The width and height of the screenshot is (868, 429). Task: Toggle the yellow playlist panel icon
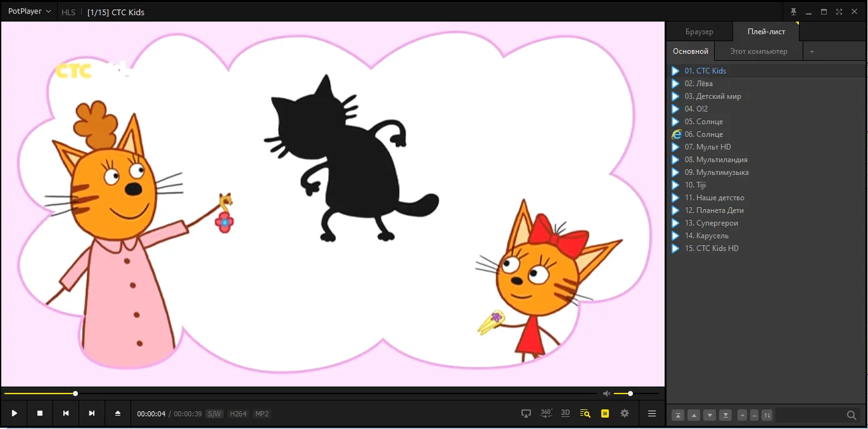click(x=605, y=413)
